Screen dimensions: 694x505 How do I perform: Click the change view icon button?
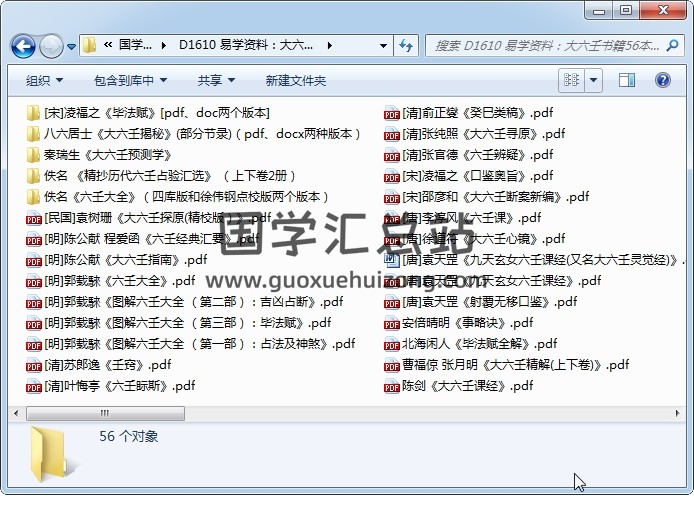click(x=571, y=80)
